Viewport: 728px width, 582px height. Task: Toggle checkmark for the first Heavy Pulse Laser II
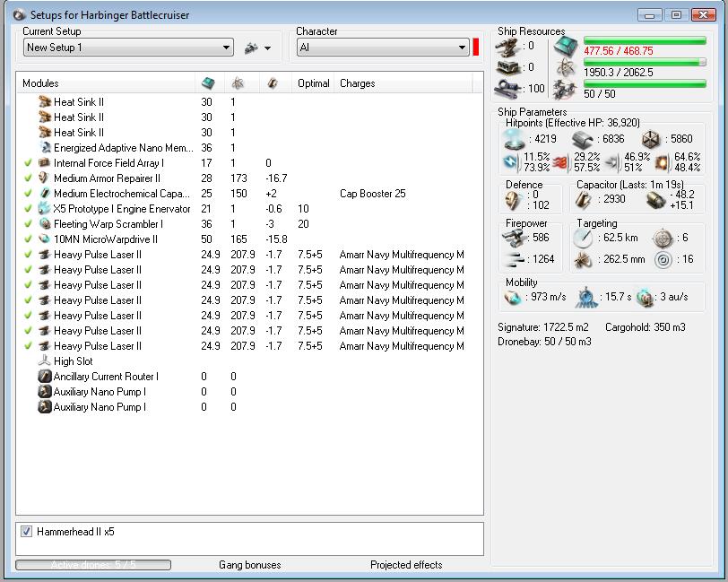click(29, 255)
